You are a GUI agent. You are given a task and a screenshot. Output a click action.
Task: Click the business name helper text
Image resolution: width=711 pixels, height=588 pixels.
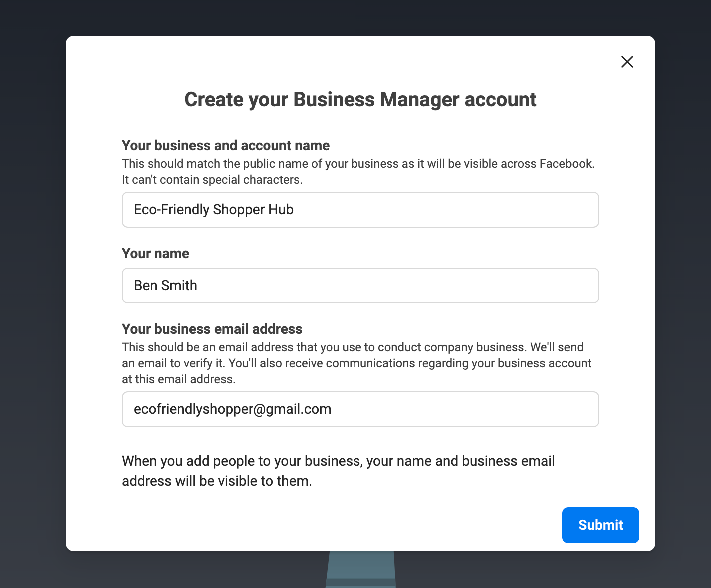[358, 171]
